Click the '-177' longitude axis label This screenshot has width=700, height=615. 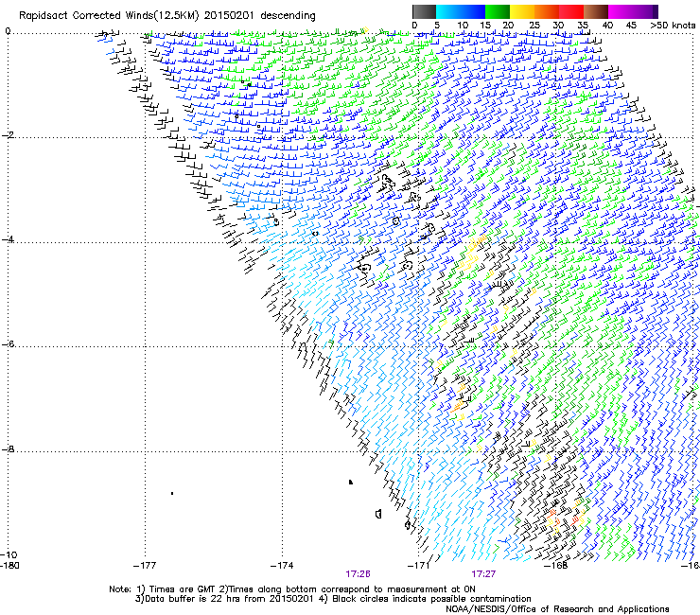tap(145, 566)
